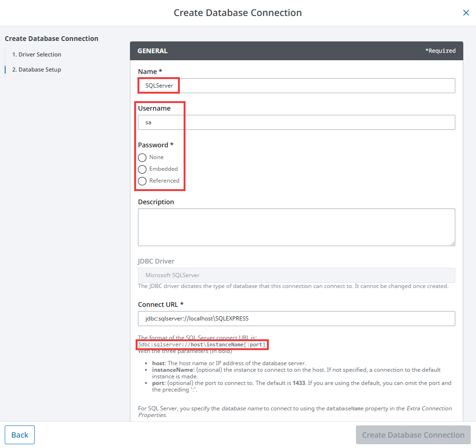Click inside the Description text area
Image resolution: width=476 pixels, height=448 pixels.
pyautogui.click(x=297, y=227)
